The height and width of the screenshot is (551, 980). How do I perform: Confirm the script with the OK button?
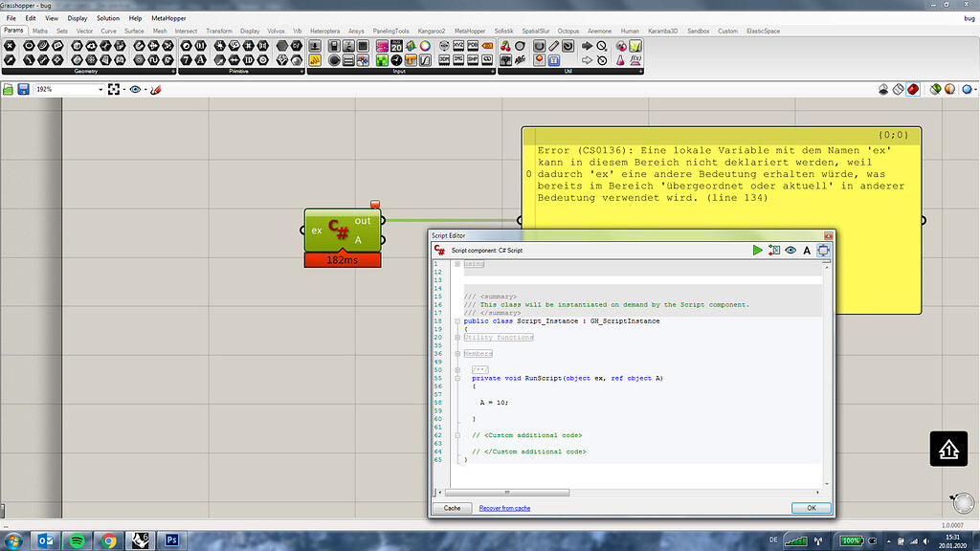click(811, 508)
